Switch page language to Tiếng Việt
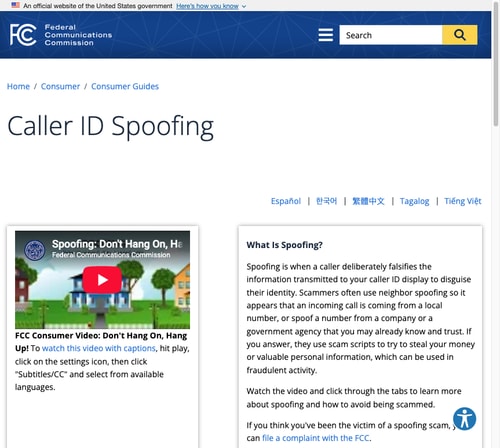The width and height of the screenshot is (500, 448). pyautogui.click(x=463, y=201)
